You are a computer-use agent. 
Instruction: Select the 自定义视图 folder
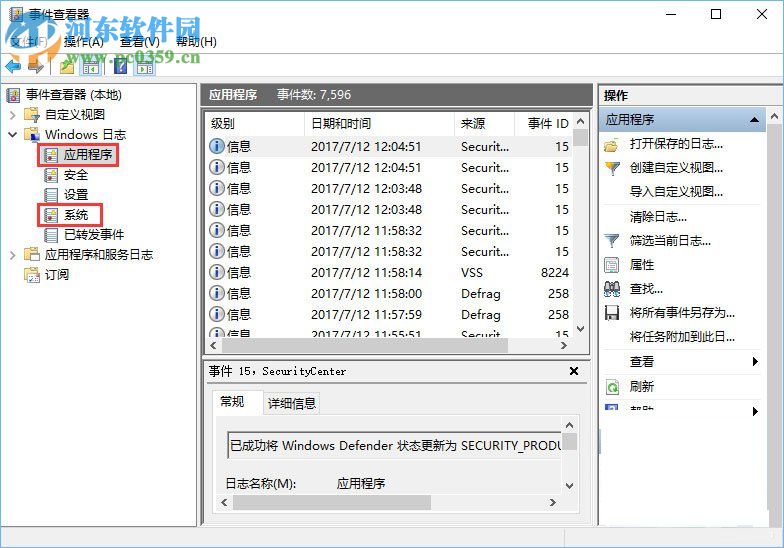74,114
